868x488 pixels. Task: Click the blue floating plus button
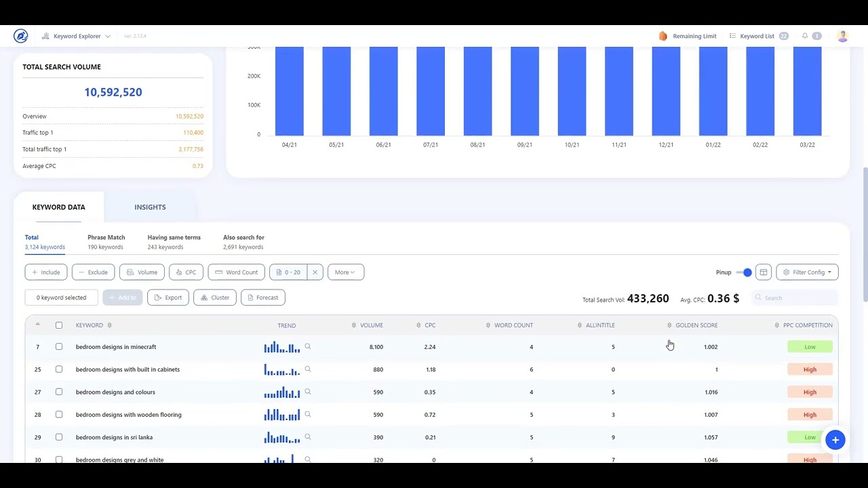[x=835, y=440]
